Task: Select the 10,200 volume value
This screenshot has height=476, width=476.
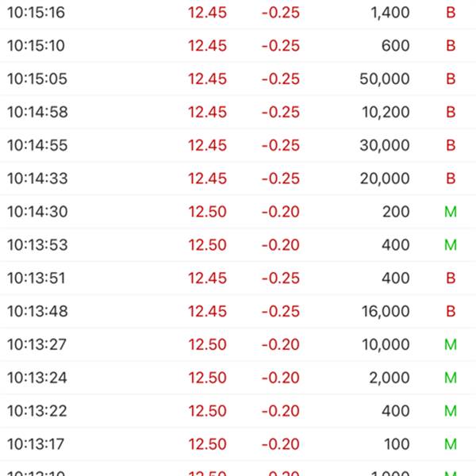Action: [x=386, y=113]
